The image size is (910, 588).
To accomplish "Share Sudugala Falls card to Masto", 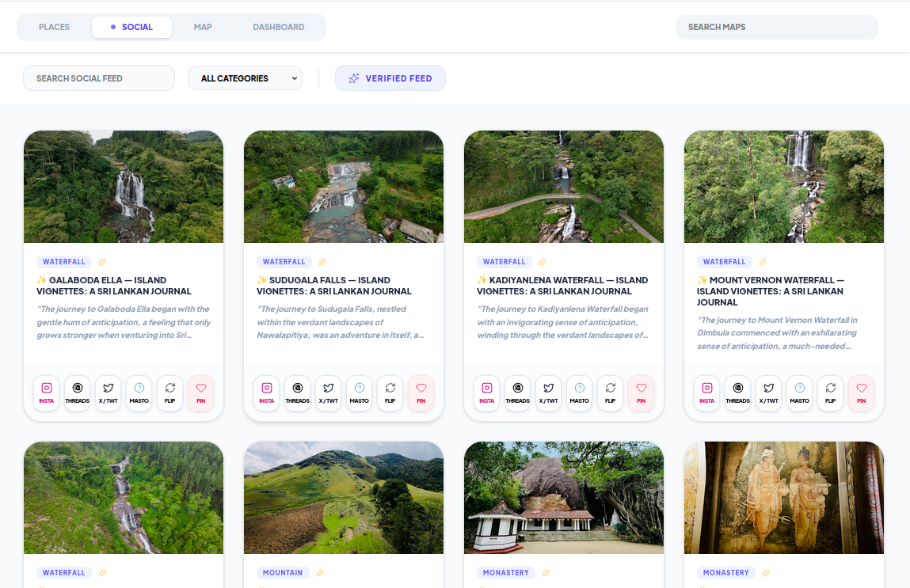I will coord(360,393).
